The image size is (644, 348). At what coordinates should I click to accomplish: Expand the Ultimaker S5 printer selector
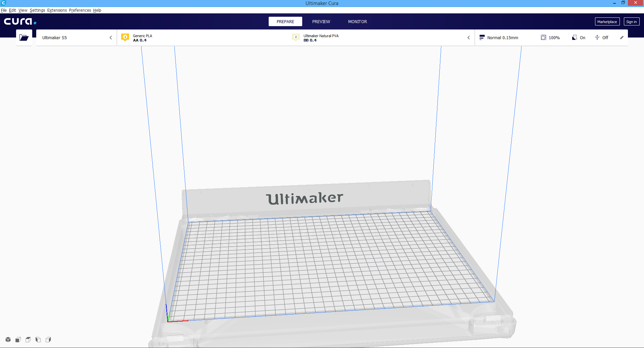(76, 38)
